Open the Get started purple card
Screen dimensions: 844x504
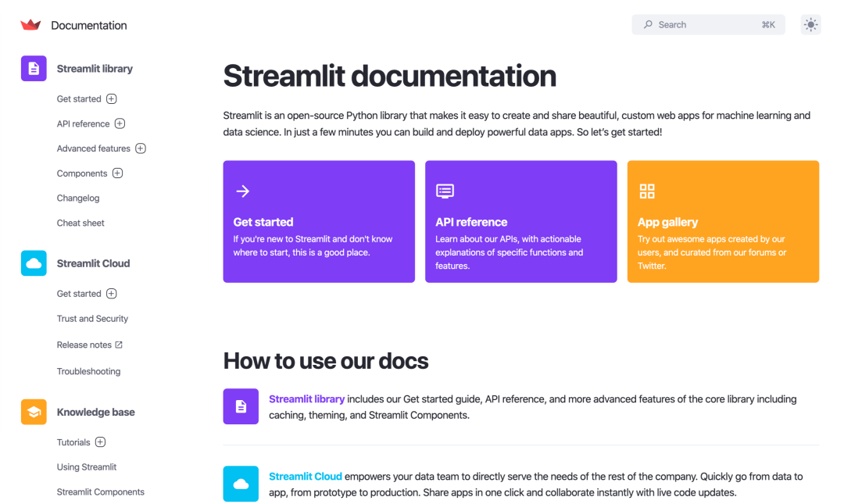click(x=319, y=221)
